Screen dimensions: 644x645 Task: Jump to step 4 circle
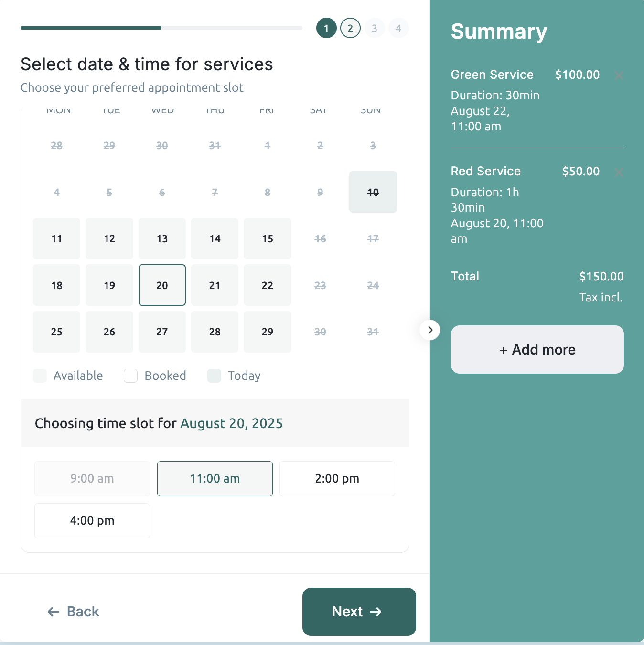pos(398,28)
